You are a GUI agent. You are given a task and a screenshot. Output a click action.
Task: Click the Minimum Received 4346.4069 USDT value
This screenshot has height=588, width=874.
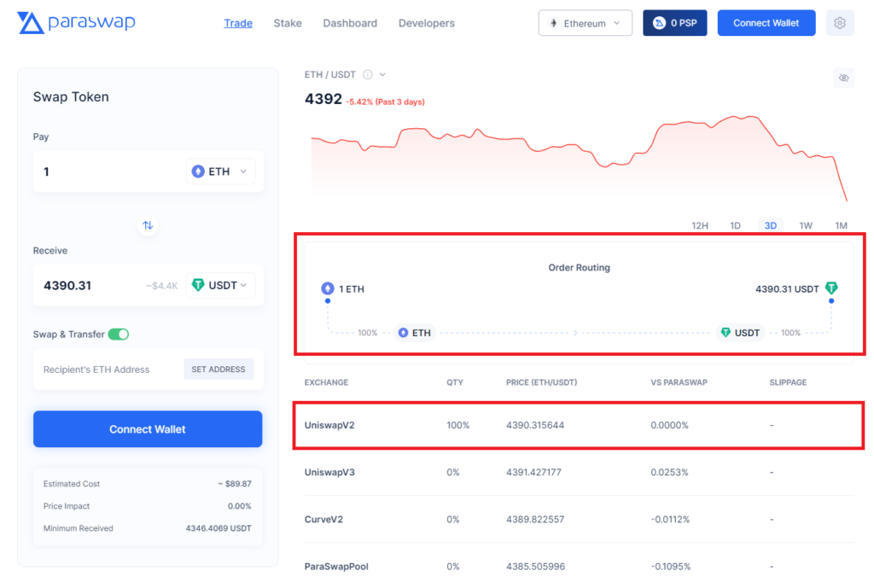218,528
